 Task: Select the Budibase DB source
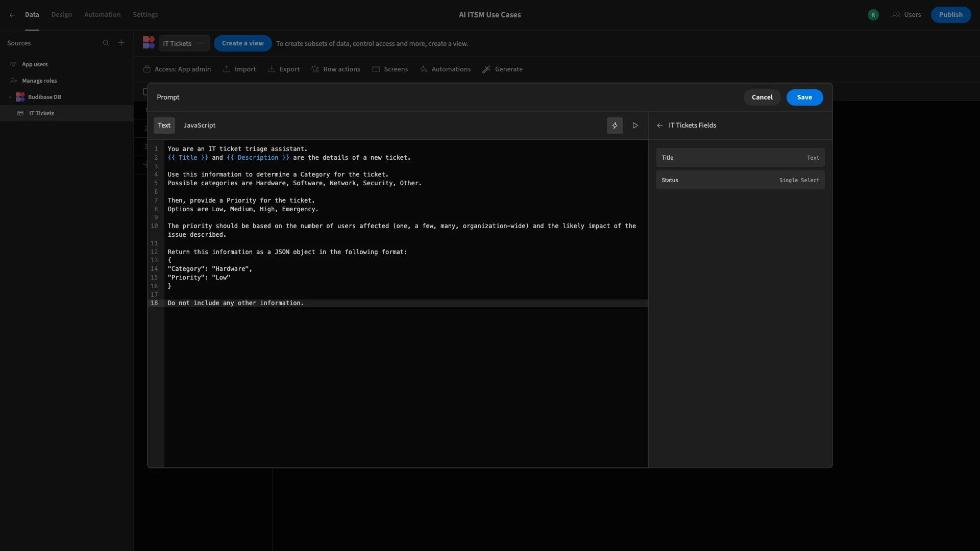click(x=44, y=97)
